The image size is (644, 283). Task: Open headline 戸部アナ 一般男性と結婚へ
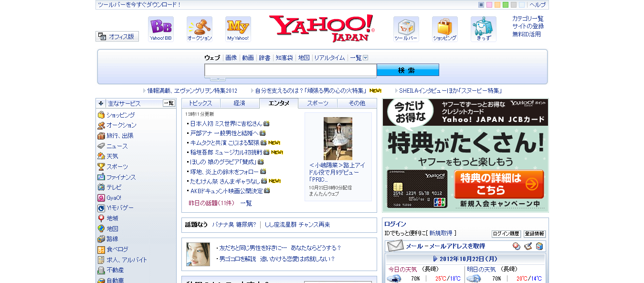click(224, 133)
